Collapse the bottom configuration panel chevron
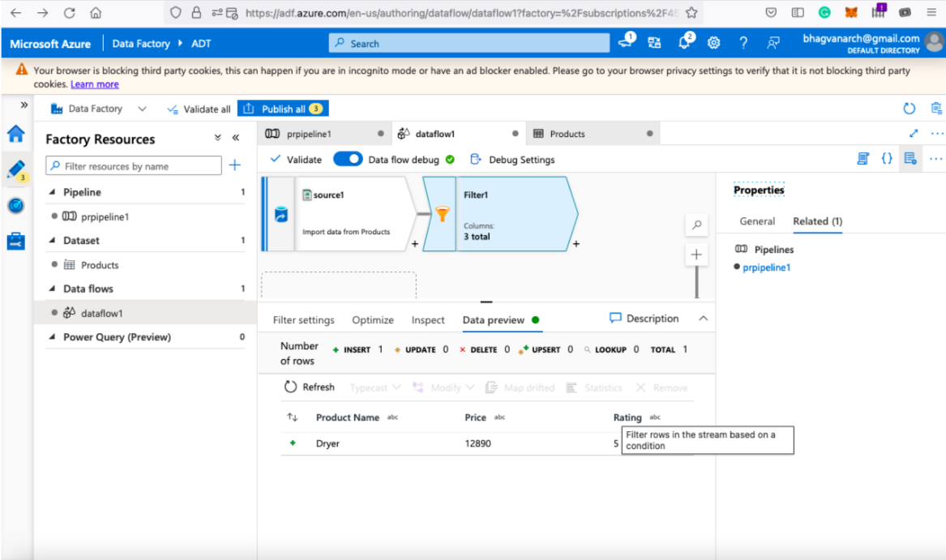This screenshot has width=946, height=560. click(x=704, y=318)
